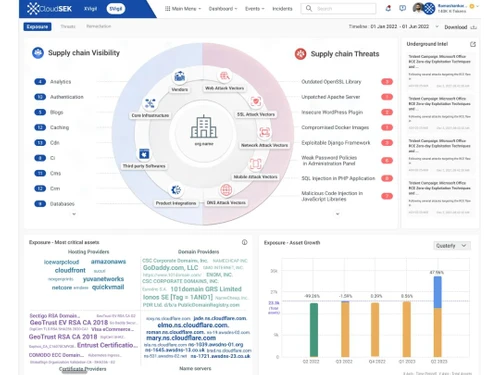This screenshot has height=375, width=500.
Task: Open the Events dropdown menu
Action: pos(254,9)
